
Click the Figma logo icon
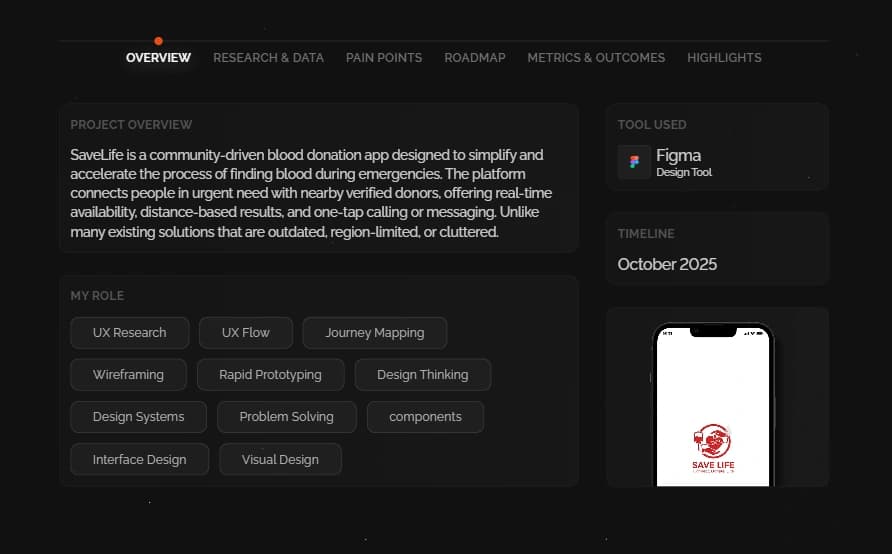pyautogui.click(x=634, y=162)
